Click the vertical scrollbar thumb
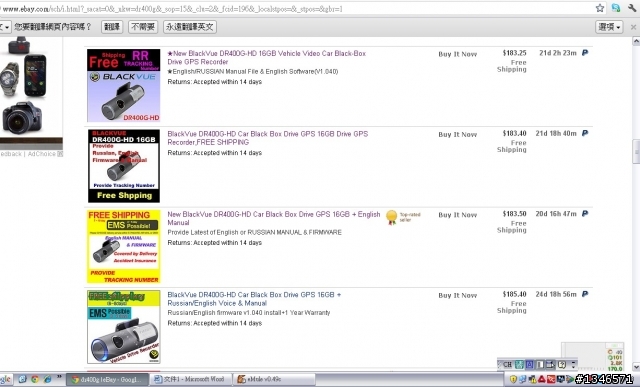The width and height of the screenshot is (640, 387). click(636, 151)
